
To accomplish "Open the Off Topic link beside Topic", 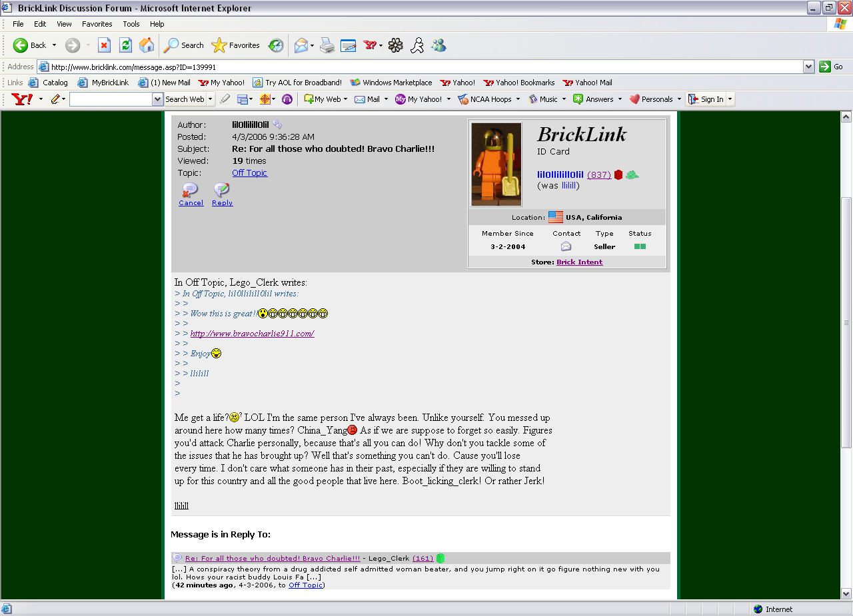I will tap(249, 172).
